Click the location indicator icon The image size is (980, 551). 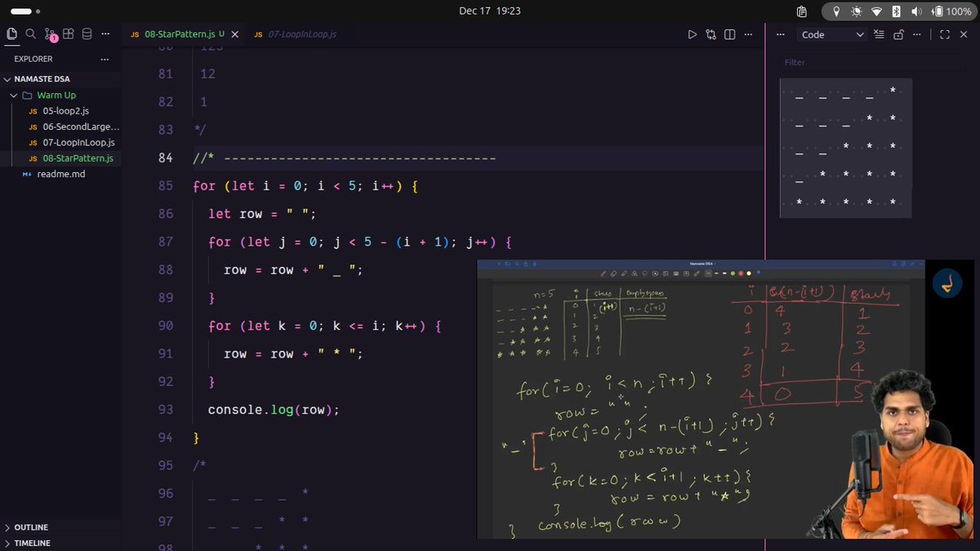click(x=835, y=11)
